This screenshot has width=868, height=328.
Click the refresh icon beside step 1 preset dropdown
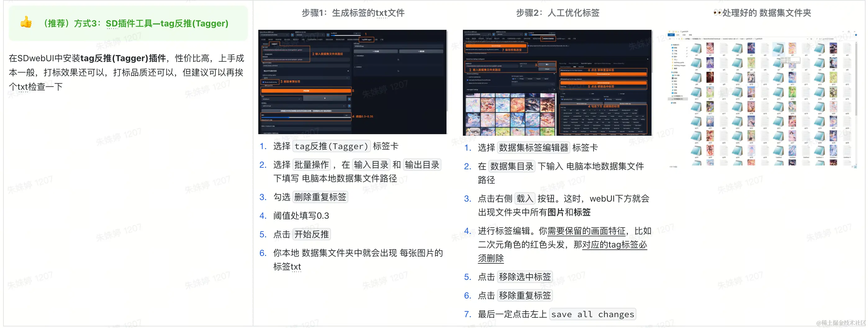350,99
